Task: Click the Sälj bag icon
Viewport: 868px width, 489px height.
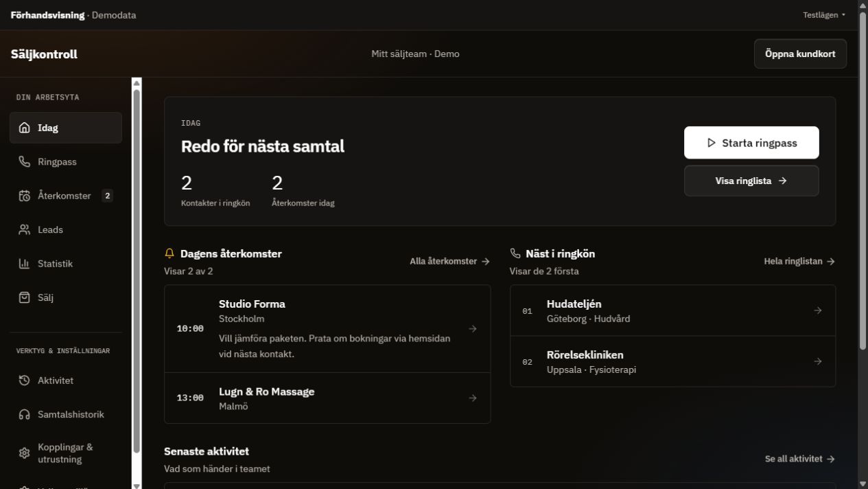Action: (25, 298)
